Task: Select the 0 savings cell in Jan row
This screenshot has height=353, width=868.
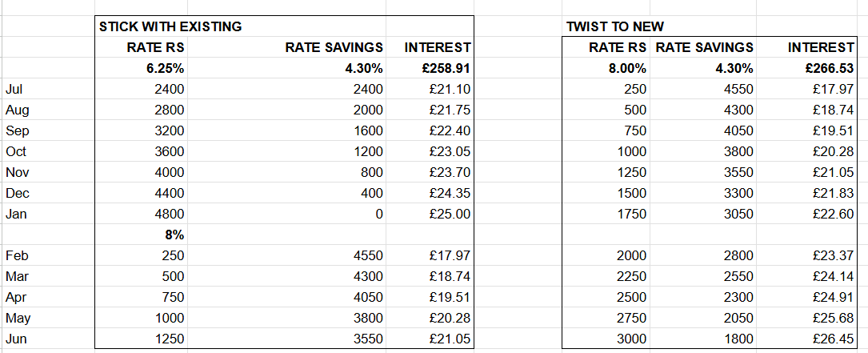Action: (x=286, y=214)
